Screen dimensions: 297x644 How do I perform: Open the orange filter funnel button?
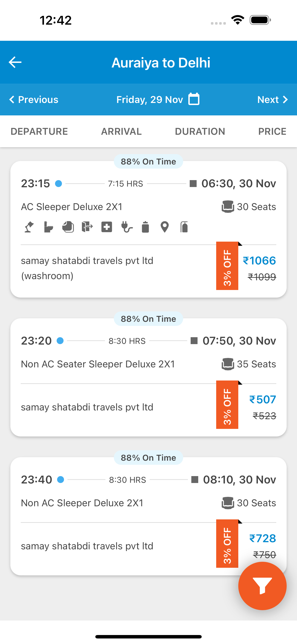pos(262,586)
